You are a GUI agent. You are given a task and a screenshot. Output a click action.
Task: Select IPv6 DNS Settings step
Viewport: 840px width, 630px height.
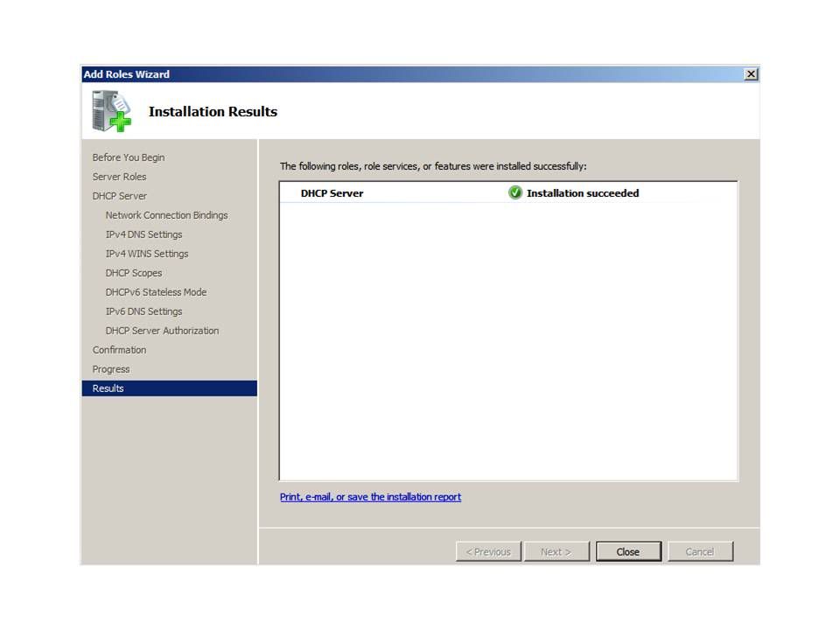point(143,311)
